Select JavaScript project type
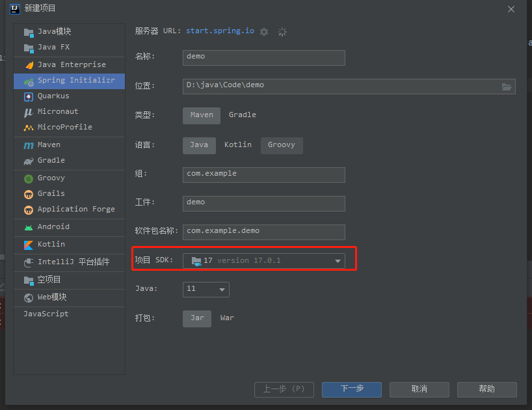The image size is (532, 410). [69, 314]
